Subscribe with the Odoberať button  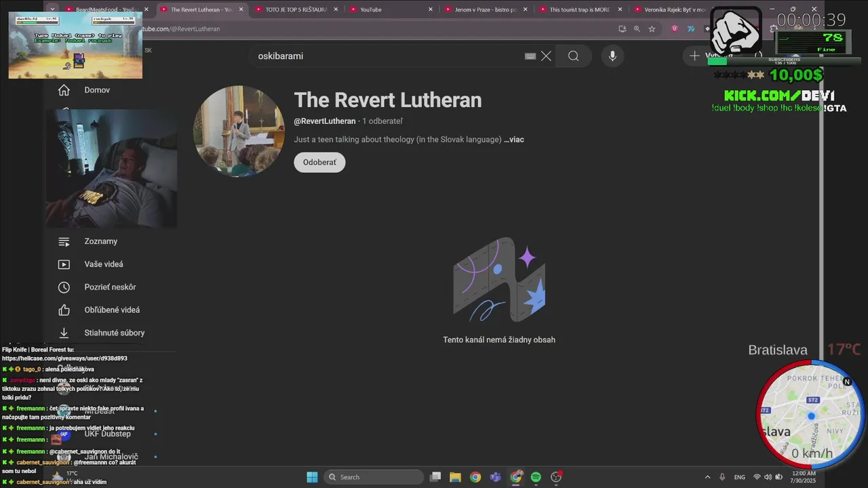(319, 163)
